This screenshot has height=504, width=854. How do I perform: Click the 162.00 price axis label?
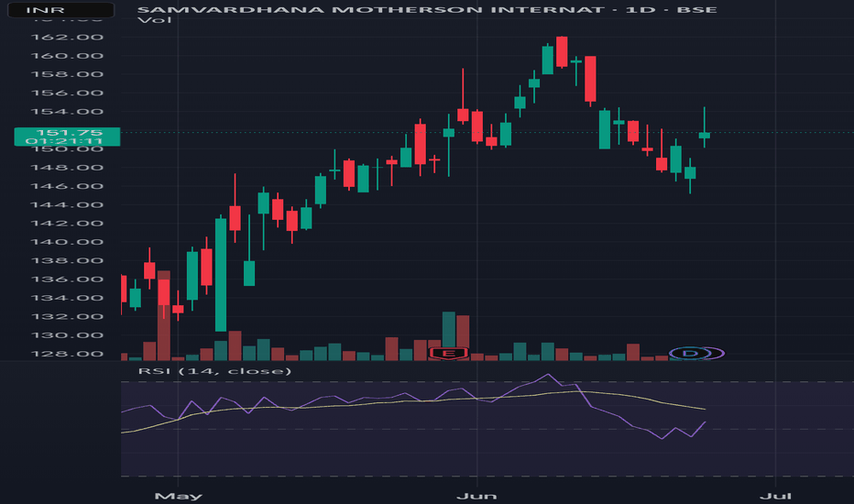pyautogui.click(x=67, y=37)
